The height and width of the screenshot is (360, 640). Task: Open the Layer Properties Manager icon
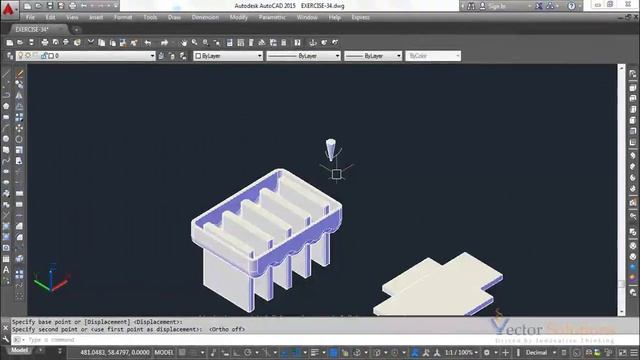click(x=10, y=56)
